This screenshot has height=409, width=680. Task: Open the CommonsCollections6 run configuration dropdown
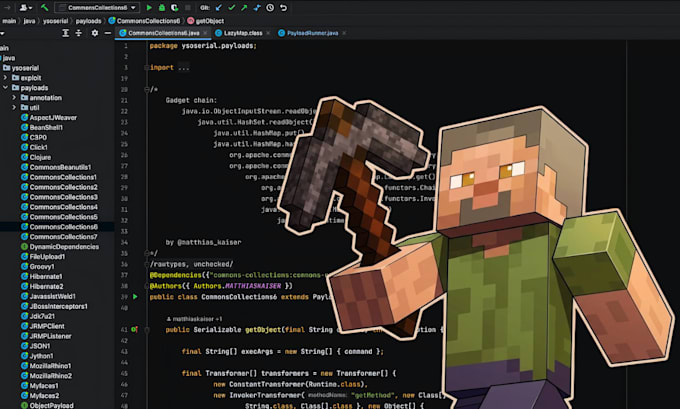97,7
